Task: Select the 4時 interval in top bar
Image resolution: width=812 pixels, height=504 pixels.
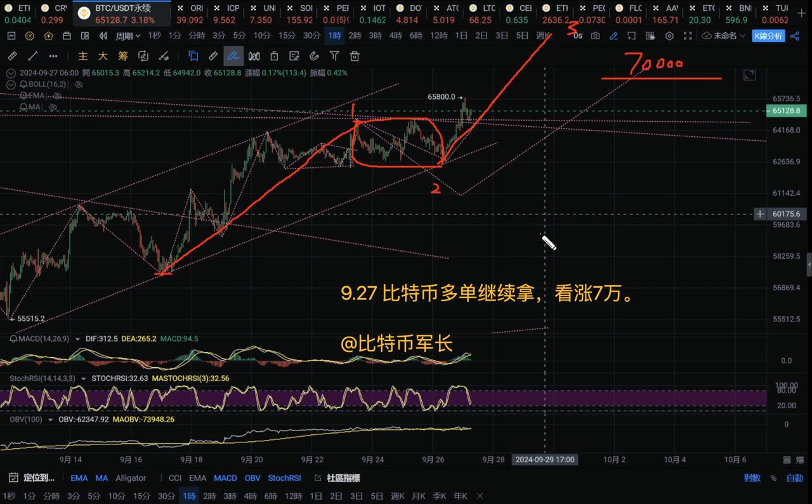Action: (395, 36)
